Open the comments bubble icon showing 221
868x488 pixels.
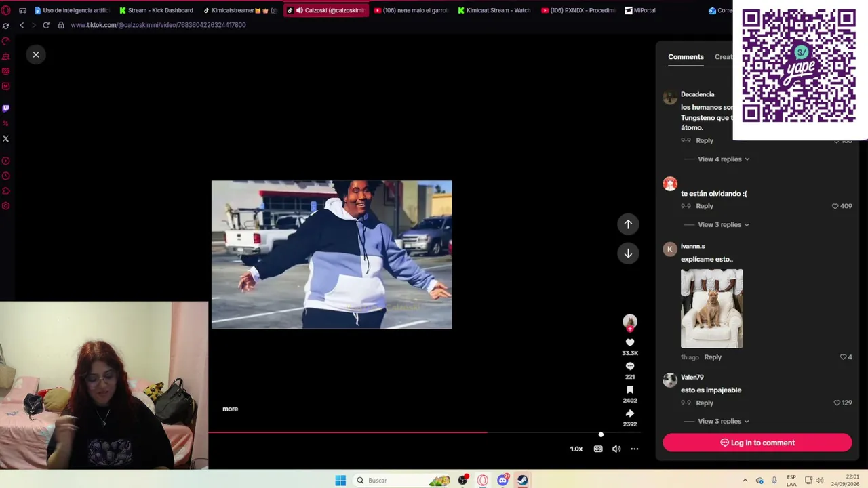click(x=630, y=366)
